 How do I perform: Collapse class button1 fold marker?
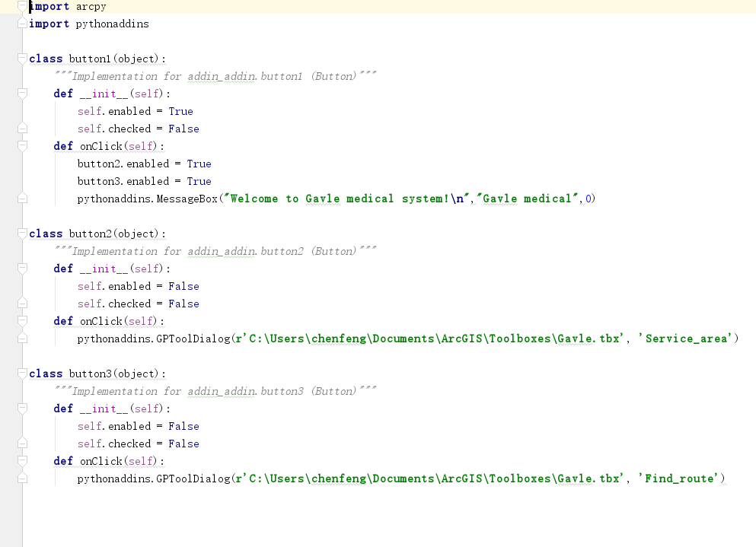click(x=22, y=59)
